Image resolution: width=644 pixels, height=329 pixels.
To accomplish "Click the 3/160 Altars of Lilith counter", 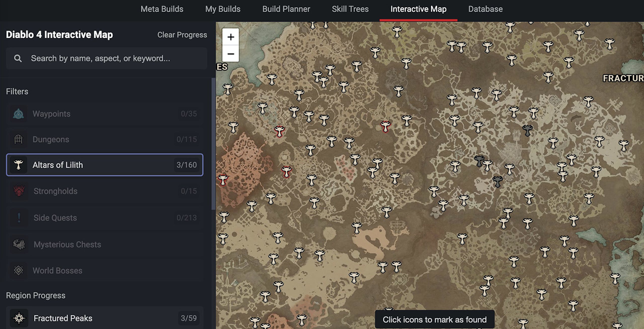I will click(186, 165).
